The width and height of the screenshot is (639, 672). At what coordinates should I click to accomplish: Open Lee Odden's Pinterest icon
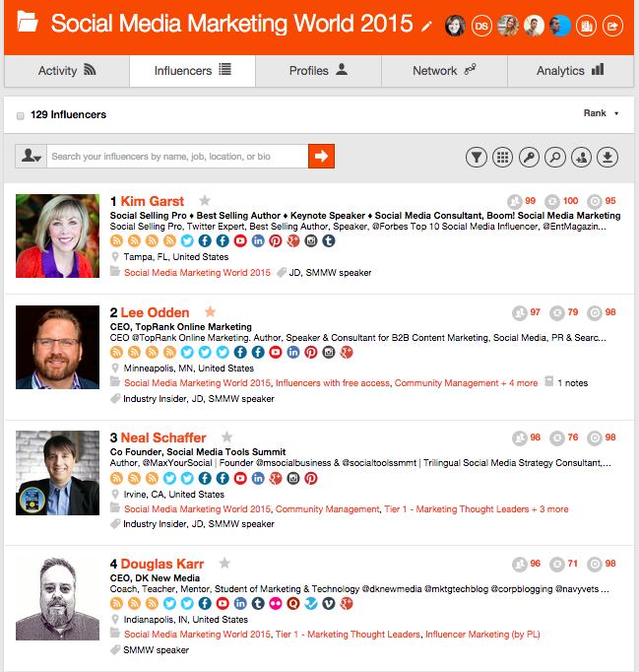pos(311,353)
